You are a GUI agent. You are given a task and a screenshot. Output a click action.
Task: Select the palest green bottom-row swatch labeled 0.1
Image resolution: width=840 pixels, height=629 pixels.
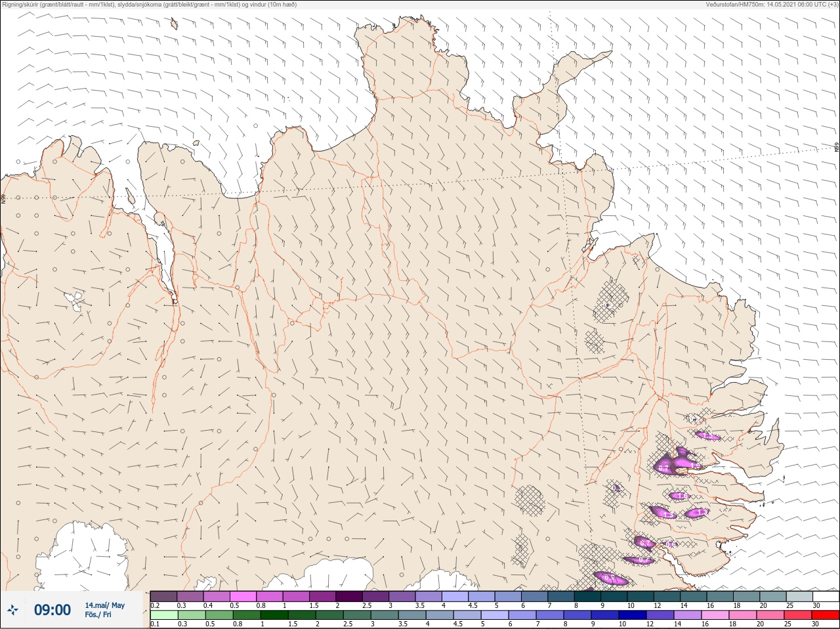(163, 615)
